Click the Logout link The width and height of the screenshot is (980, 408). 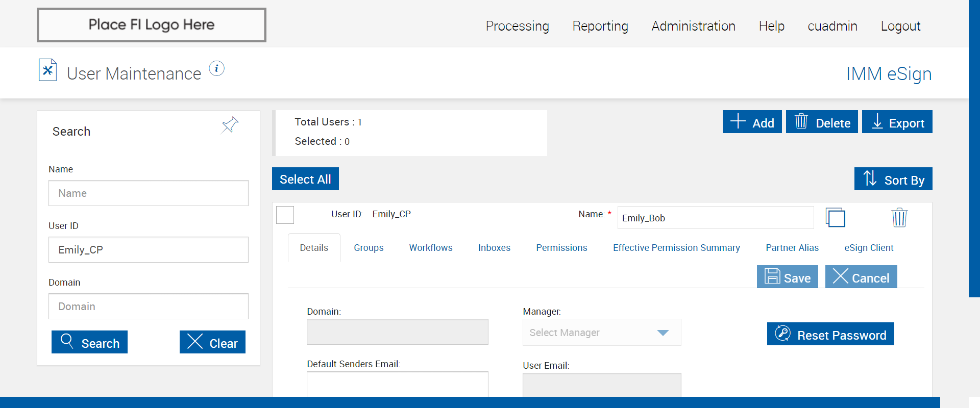coord(900,26)
